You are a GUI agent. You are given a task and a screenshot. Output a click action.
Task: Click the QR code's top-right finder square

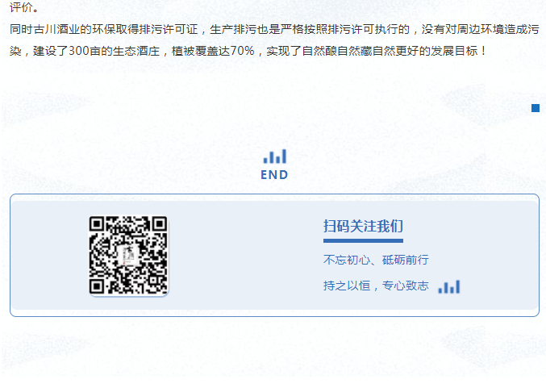click(160, 224)
